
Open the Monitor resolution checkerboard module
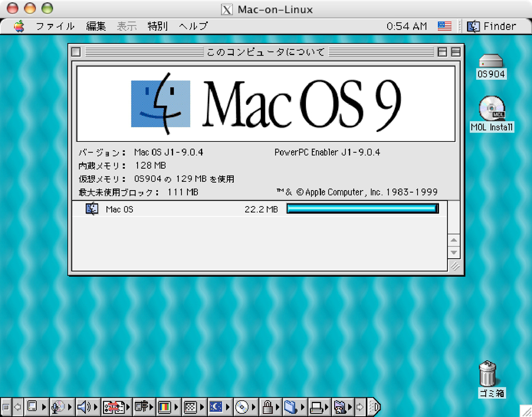pos(190,407)
